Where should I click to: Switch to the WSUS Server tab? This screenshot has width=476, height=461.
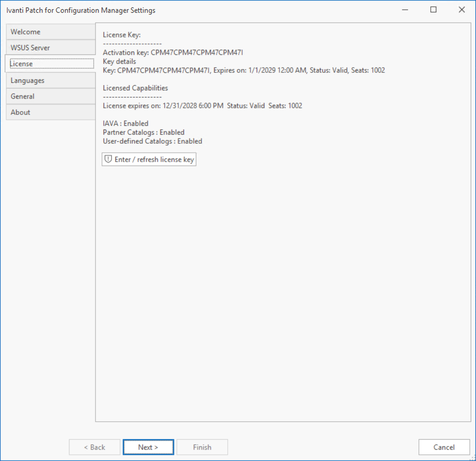click(50, 48)
